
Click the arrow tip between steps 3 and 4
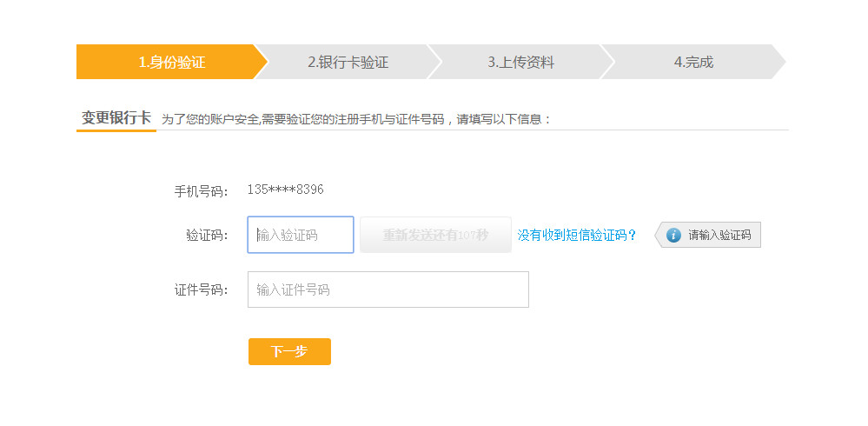(x=608, y=62)
